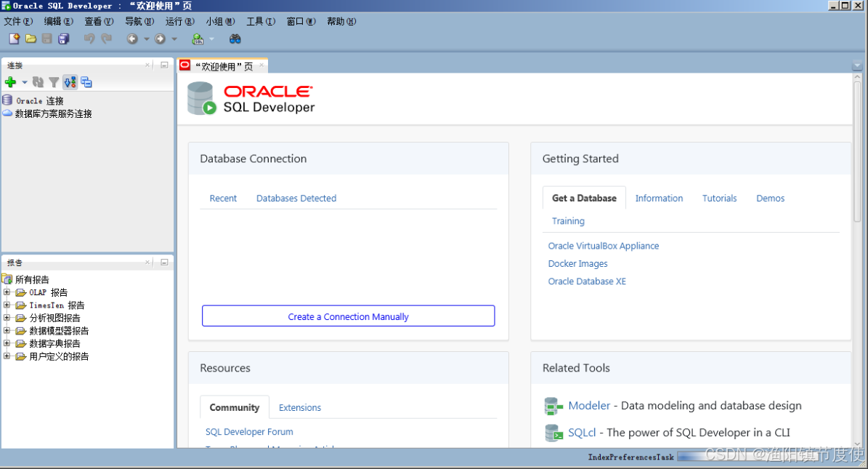
Task: Click the red Oracle icon on welcome tab
Action: click(185, 65)
